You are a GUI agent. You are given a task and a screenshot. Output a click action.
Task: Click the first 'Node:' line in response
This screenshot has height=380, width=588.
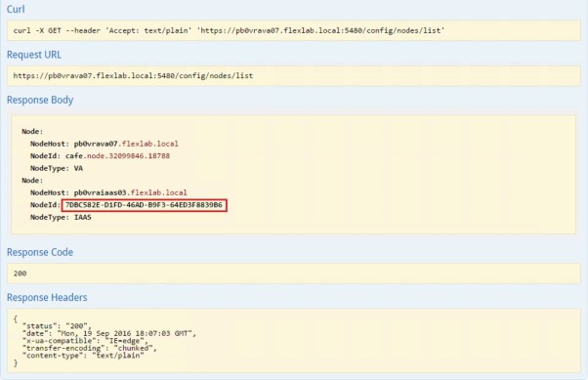32,131
